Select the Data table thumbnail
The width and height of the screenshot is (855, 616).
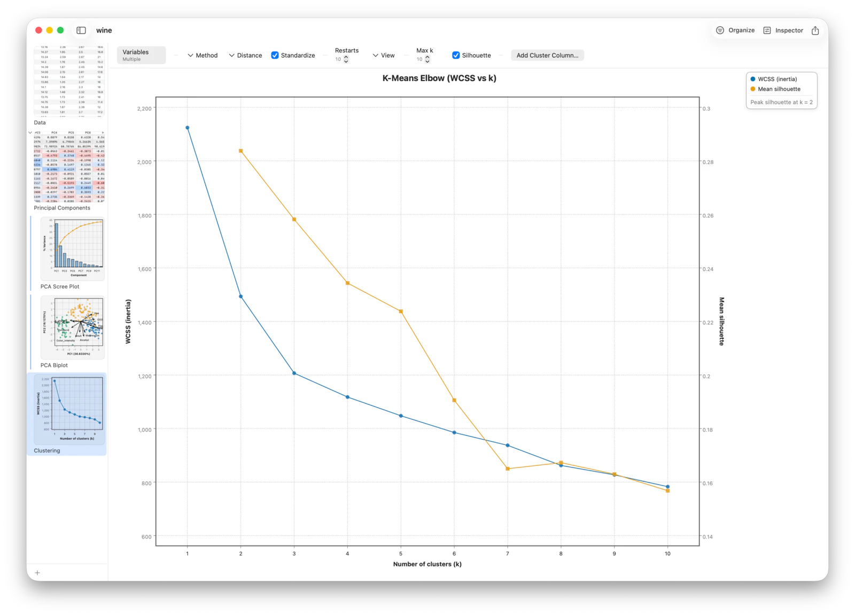(69, 81)
